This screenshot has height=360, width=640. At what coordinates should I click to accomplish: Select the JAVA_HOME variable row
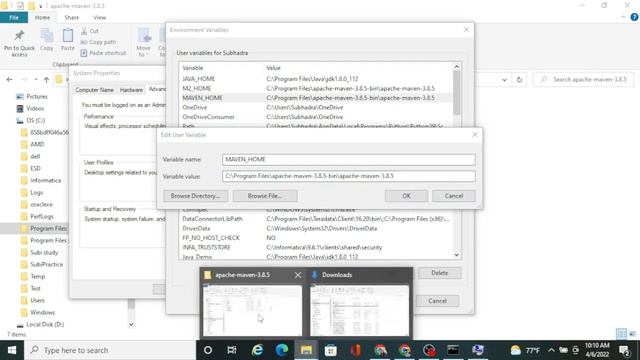pos(316,79)
